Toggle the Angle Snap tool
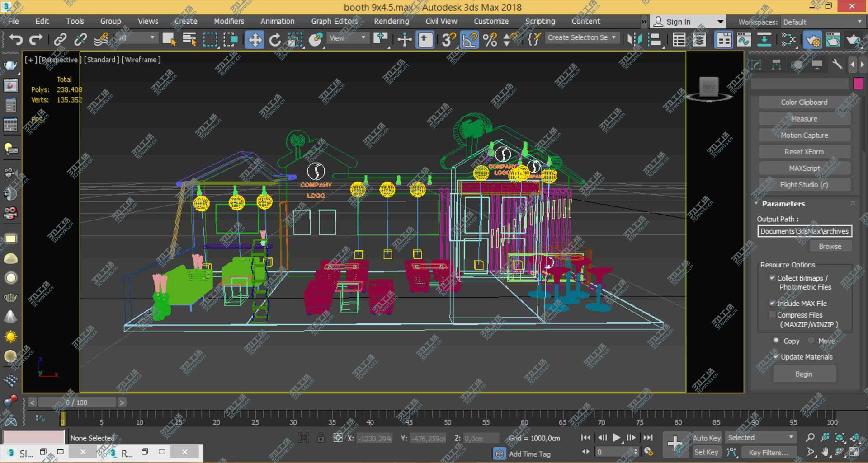868x463 pixels. click(x=470, y=40)
